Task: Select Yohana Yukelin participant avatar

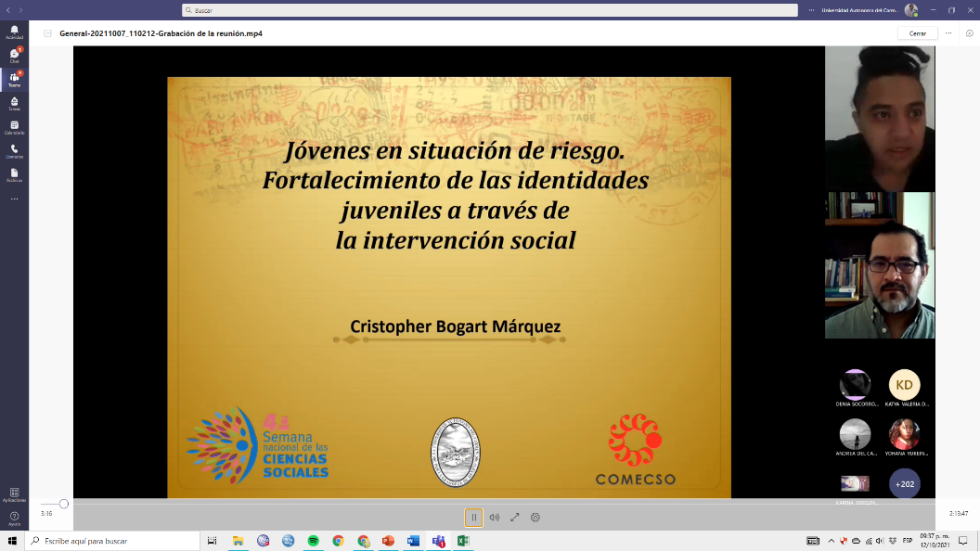Action: tap(905, 434)
